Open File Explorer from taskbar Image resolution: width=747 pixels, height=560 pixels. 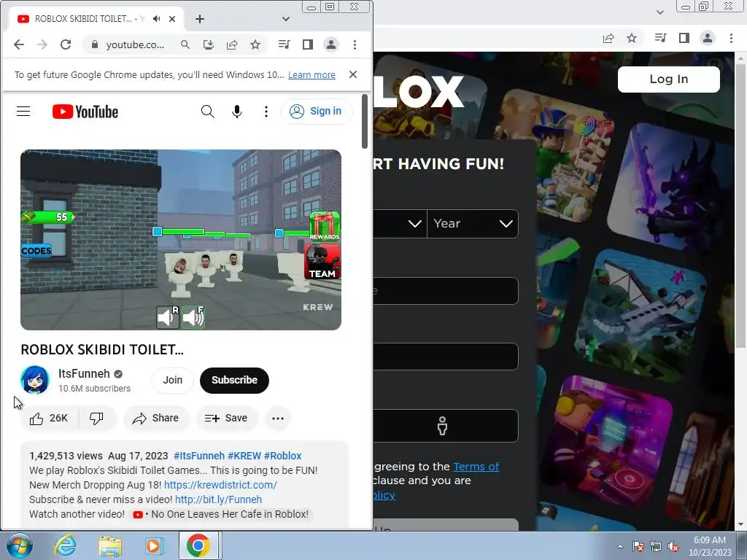(x=110, y=545)
